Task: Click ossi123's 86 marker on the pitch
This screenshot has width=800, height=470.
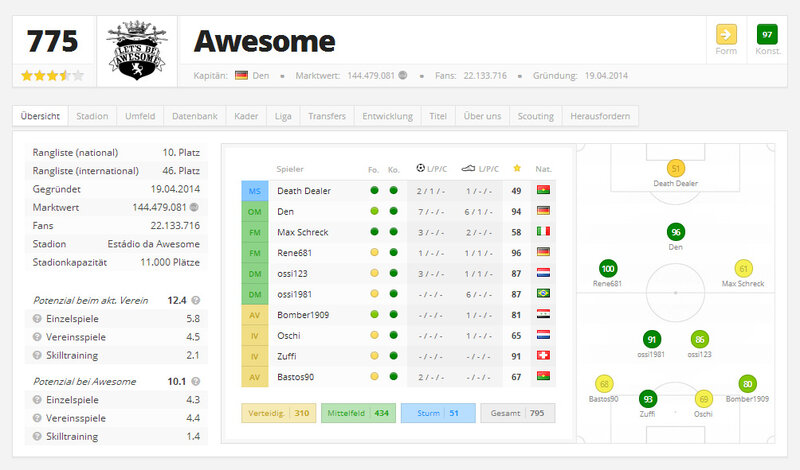Action: (699, 339)
